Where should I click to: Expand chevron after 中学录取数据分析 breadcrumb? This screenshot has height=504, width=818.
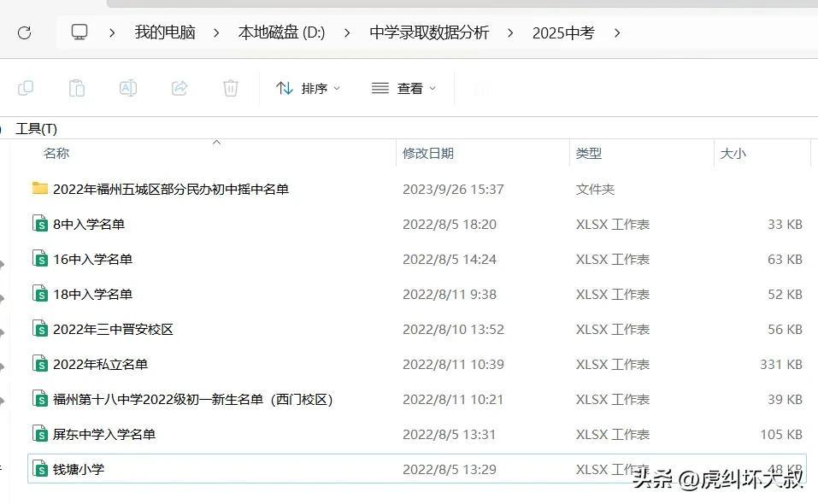point(510,32)
